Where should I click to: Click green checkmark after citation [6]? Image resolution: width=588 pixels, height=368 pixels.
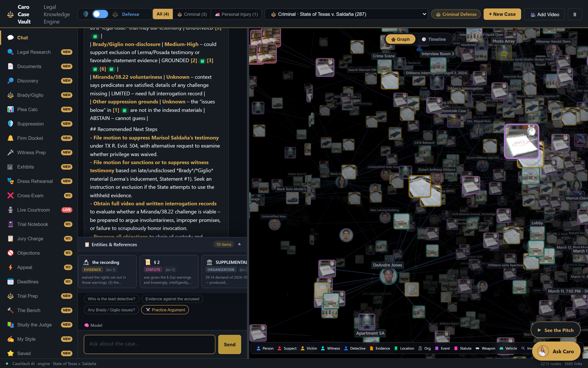pyautogui.click(x=111, y=69)
